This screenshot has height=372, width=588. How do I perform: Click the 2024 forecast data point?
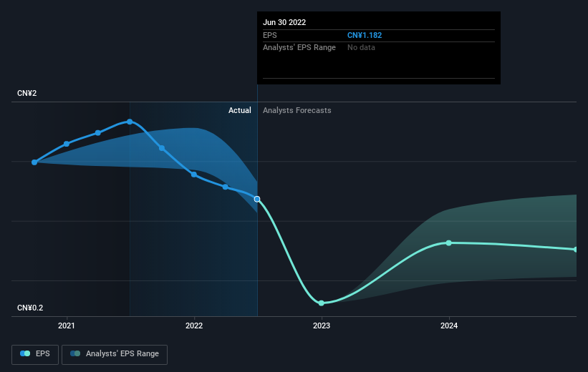pos(448,243)
